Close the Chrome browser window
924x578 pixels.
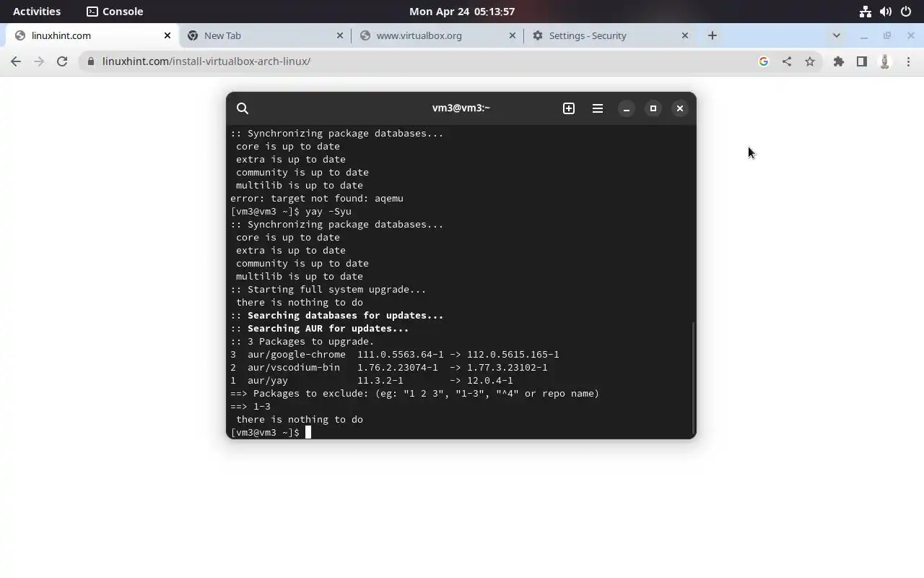[910, 35]
